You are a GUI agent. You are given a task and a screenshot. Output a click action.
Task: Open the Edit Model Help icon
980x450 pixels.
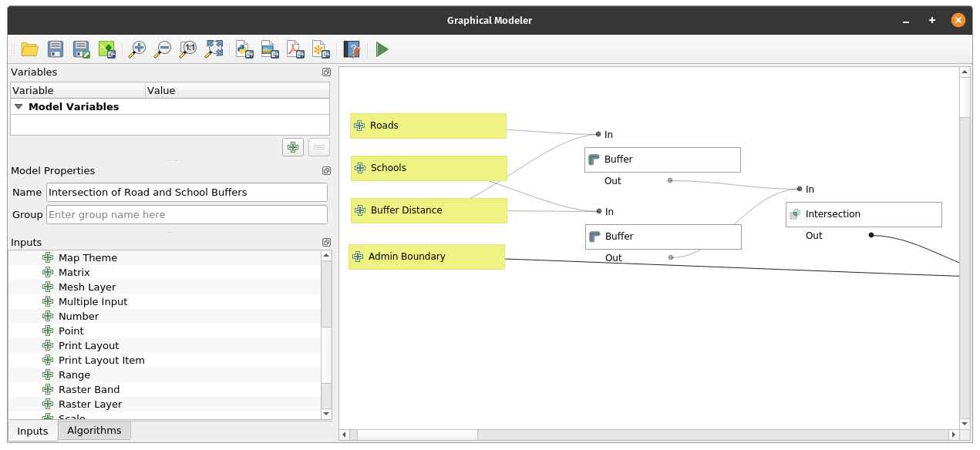352,50
